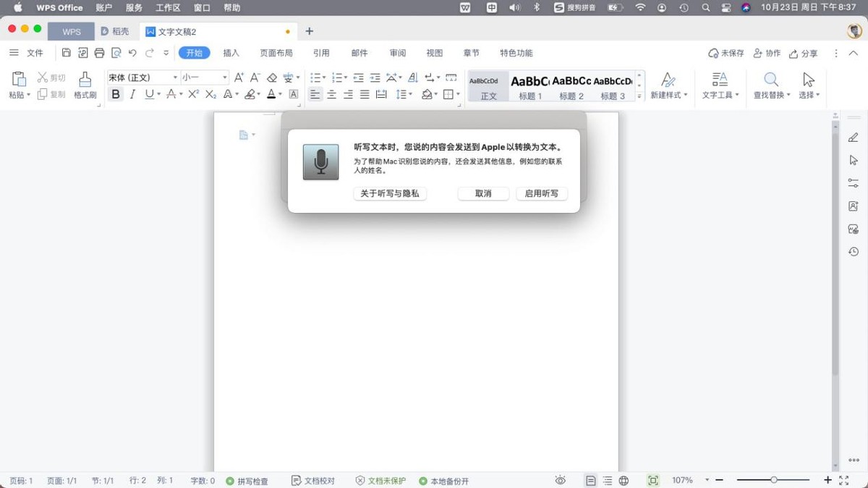This screenshot has width=868, height=488.
Task: Click 启用听写 to enable dictation
Action: tap(542, 193)
